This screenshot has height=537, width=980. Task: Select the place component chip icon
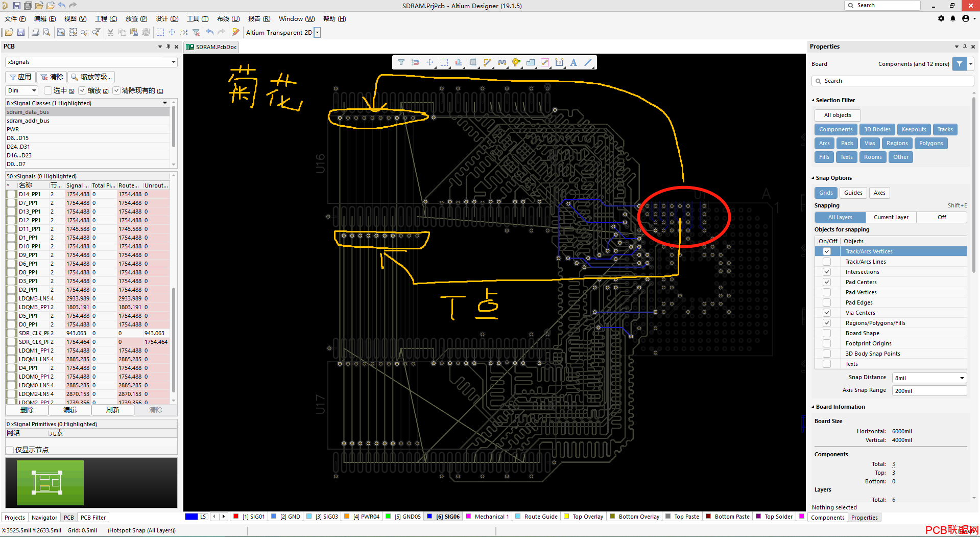[473, 62]
